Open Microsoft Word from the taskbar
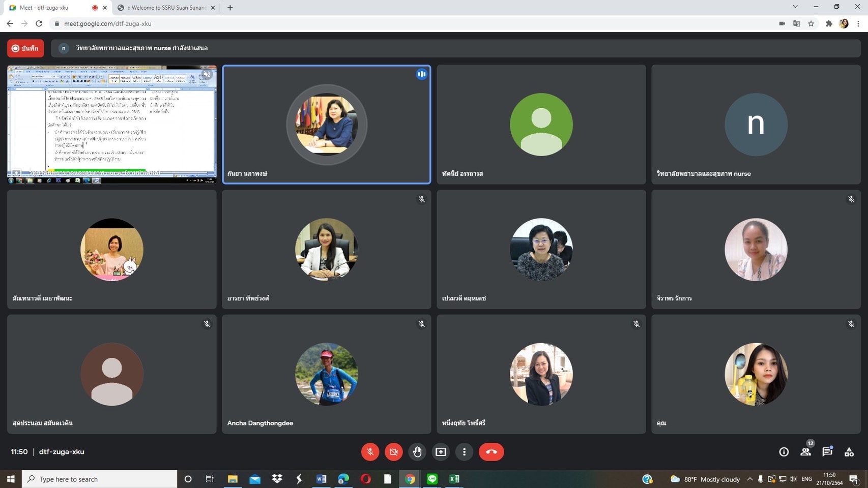Image resolution: width=868 pixels, height=488 pixels. [x=321, y=479]
